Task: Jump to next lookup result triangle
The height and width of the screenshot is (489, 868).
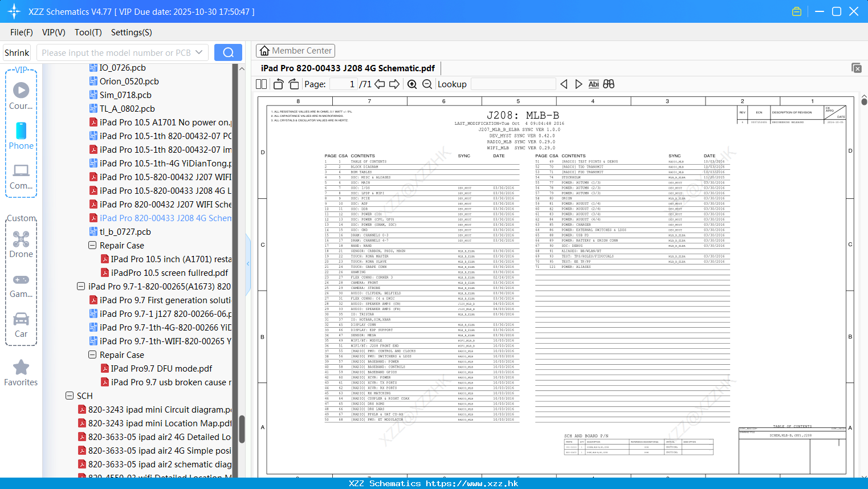Action: 578,84
